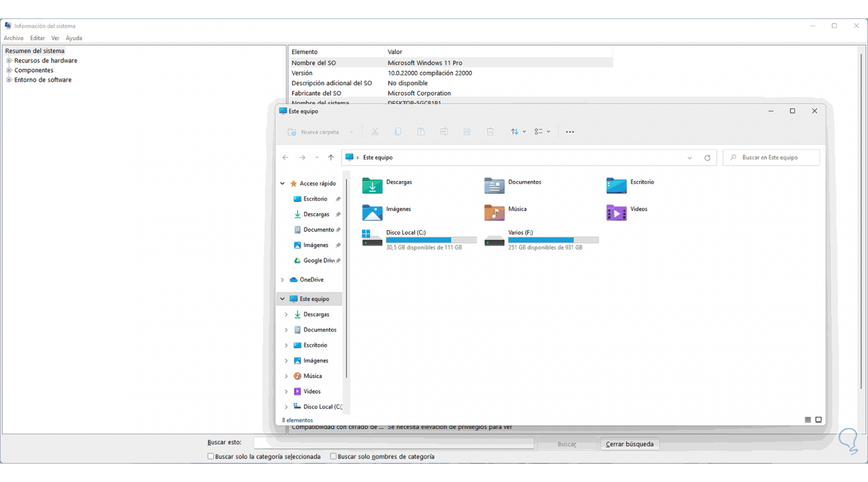This screenshot has width=868, height=482.
Task: Open the Imágenes folder icon in main pane
Action: [372, 212]
